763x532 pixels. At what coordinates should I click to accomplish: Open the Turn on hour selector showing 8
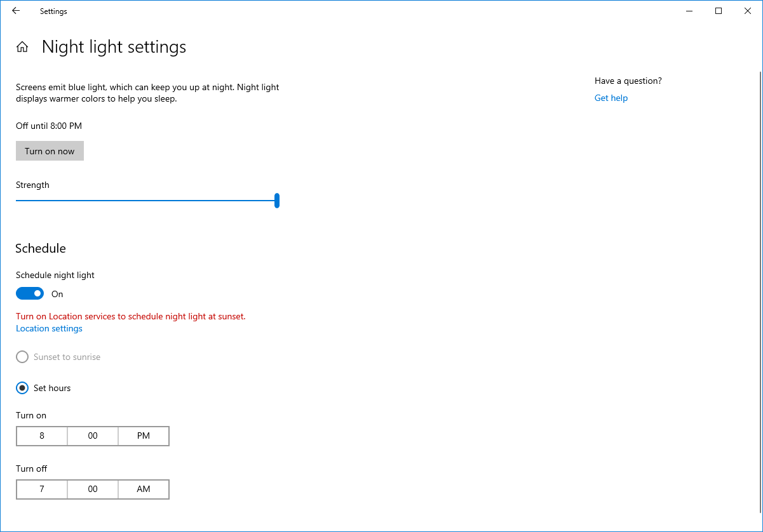click(x=41, y=436)
